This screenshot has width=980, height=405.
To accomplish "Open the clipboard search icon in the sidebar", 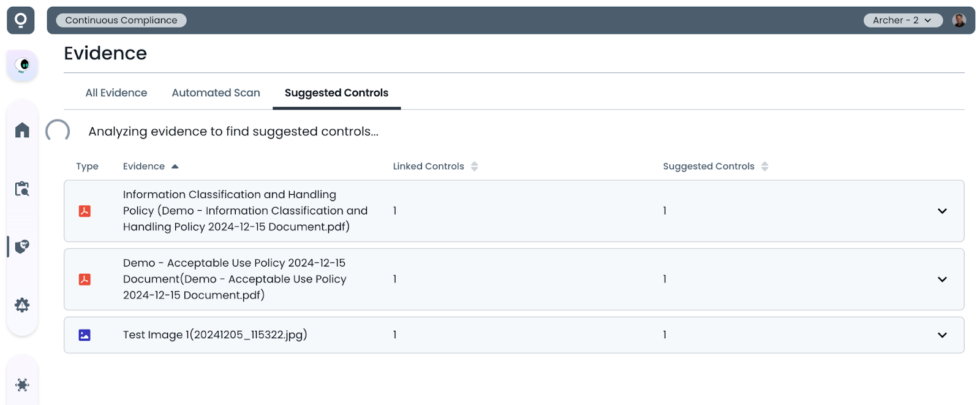I will 22,189.
